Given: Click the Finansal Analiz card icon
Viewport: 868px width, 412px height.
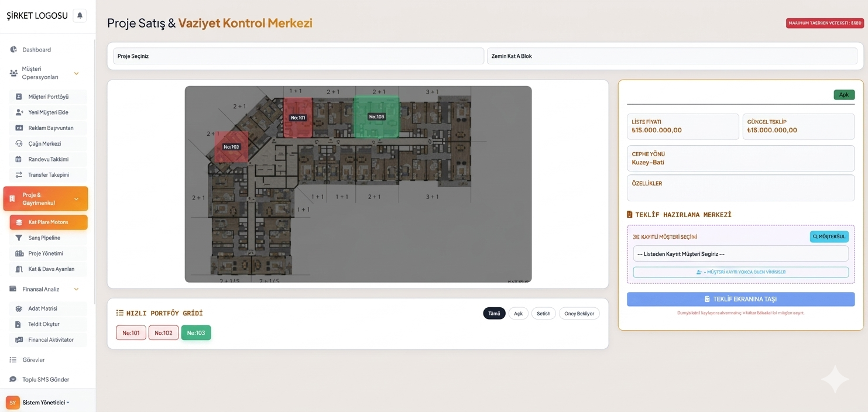Looking at the screenshot, I should click(13, 289).
